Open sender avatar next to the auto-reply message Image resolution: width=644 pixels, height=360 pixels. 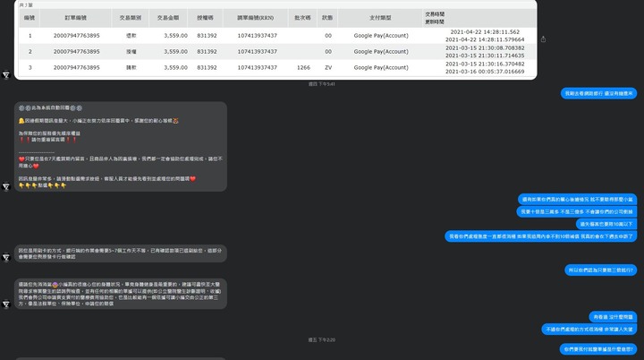coord(6,187)
